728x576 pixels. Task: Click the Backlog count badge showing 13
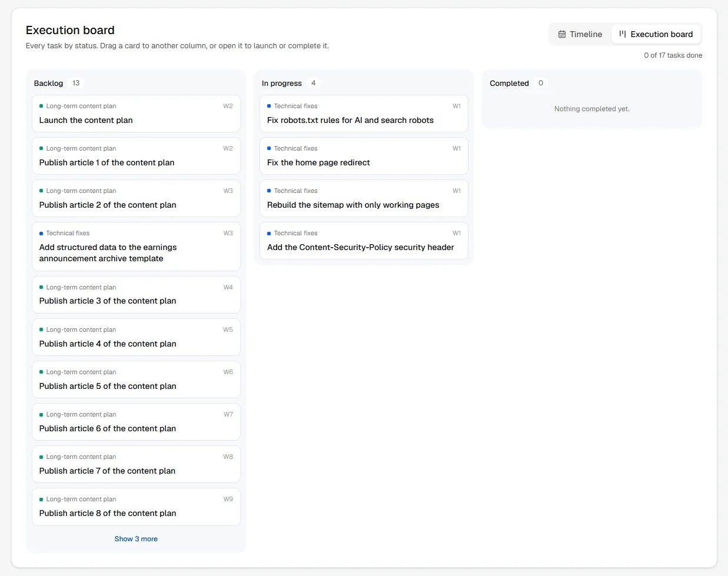pos(76,83)
